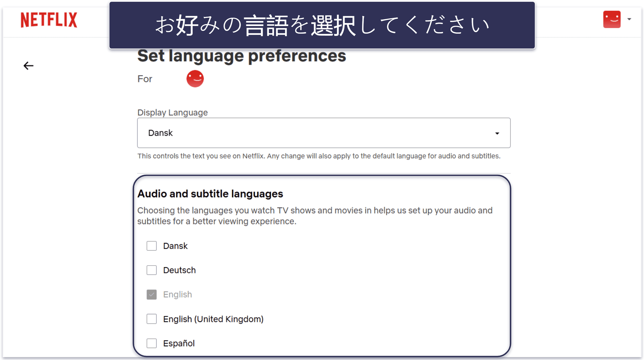Enable English (United Kingdom) checkbox
The width and height of the screenshot is (644, 360).
point(151,319)
